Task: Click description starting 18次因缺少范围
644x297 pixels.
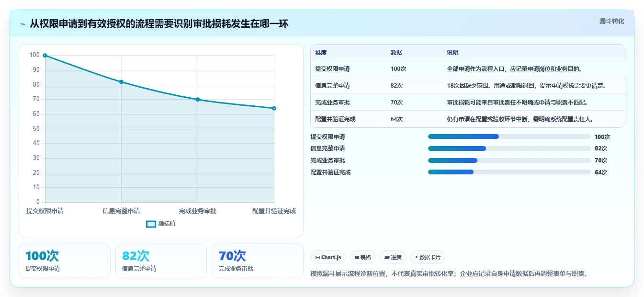Action: point(527,86)
